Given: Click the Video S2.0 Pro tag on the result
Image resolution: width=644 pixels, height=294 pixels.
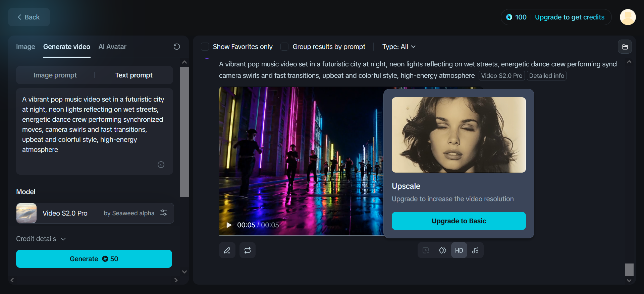Looking at the screenshot, I should pos(501,76).
